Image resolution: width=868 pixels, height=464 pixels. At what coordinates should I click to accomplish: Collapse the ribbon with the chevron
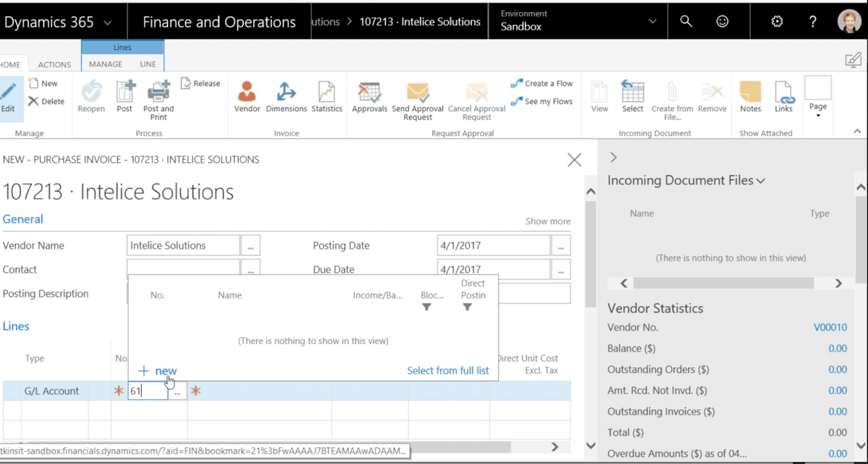pos(857,131)
